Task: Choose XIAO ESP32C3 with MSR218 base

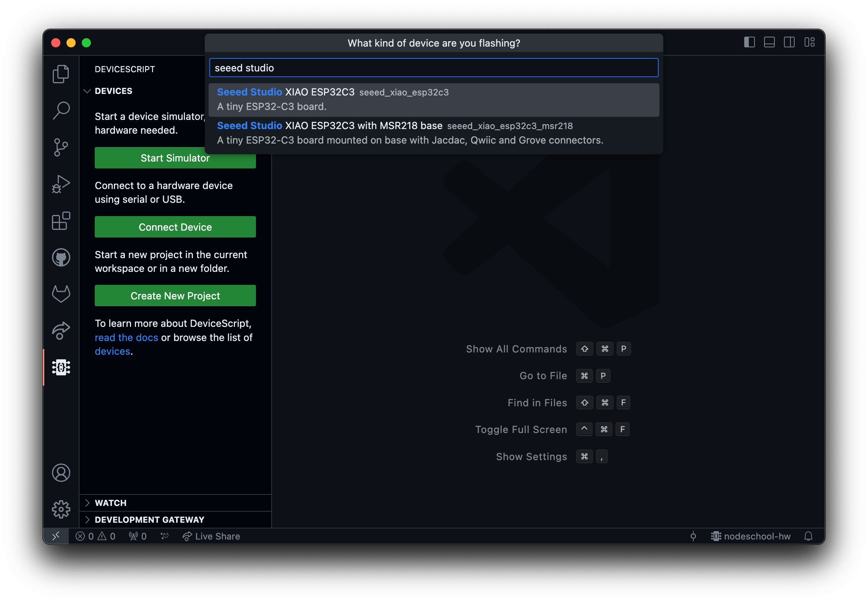Action: 434,133
